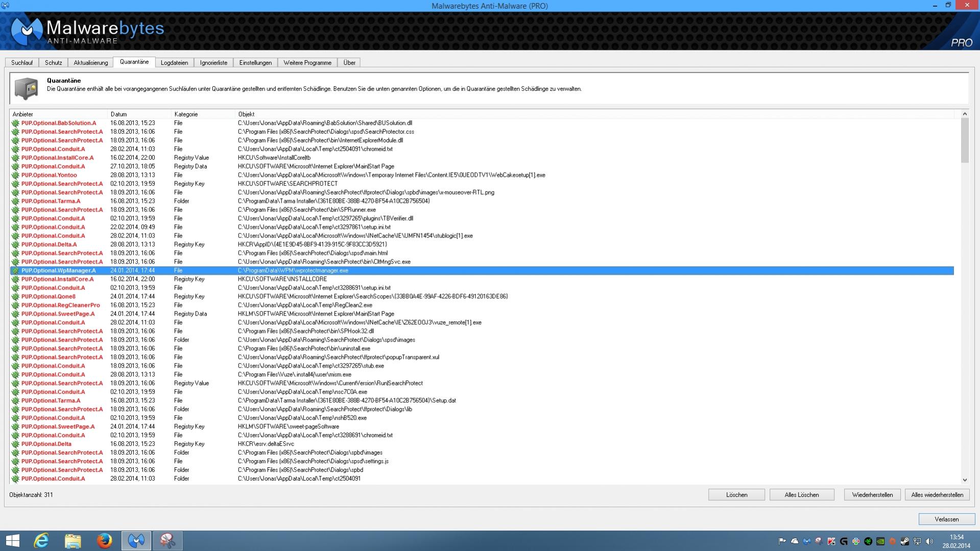Select the RegClean2.exe path entry

click(x=305, y=305)
